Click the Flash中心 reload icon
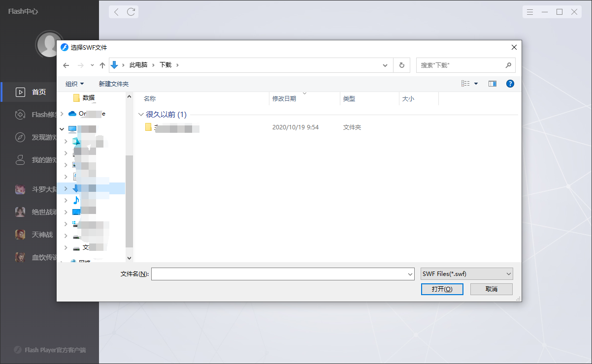Image resolution: width=592 pixels, height=364 pixels. click(131, 12)
